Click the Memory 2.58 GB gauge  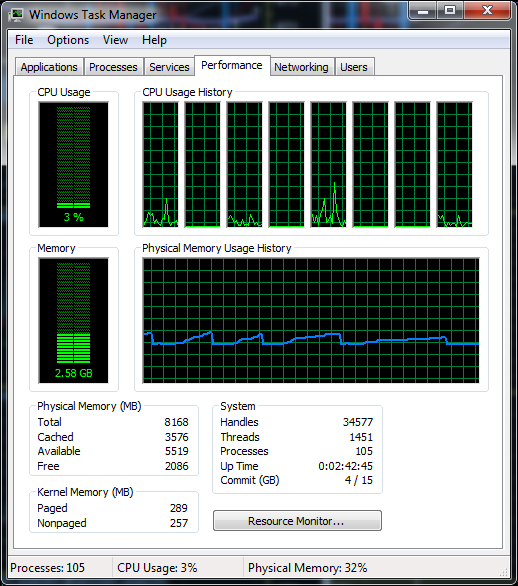(x=73, y=320)
